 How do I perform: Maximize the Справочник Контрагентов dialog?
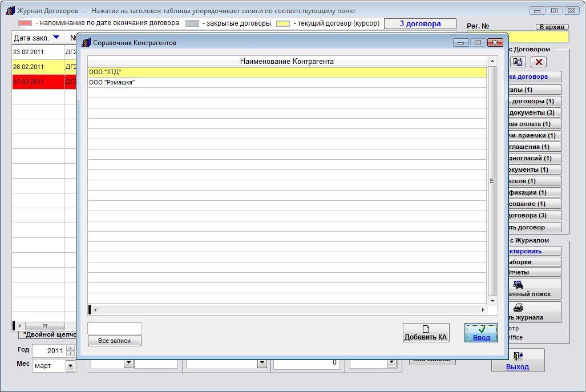coord(478,43)
